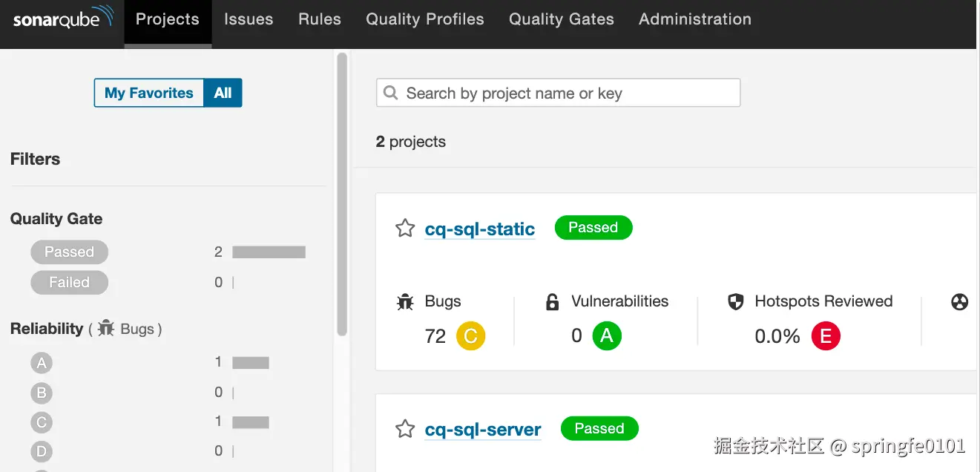Open the Issues menu

pos(249,19)
